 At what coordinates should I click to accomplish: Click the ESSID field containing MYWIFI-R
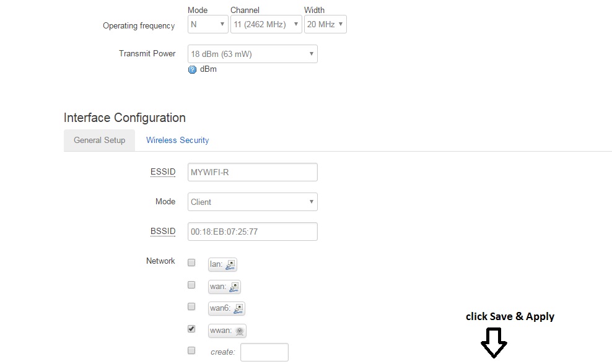click(x=252, y=172)
